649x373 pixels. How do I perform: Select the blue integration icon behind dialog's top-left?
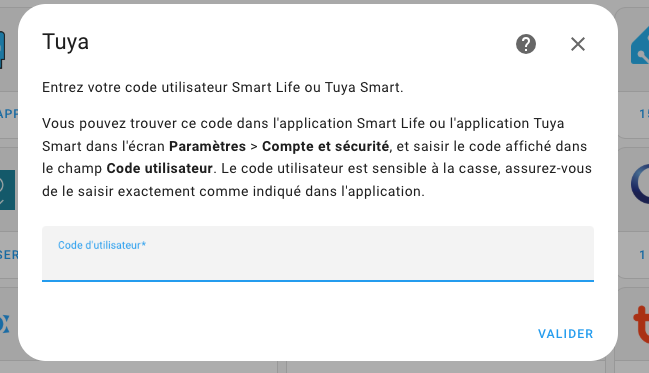[x=2, y=50]
